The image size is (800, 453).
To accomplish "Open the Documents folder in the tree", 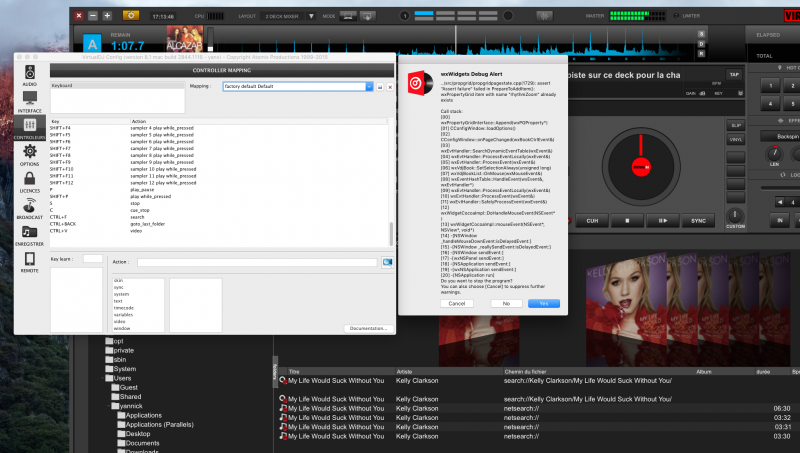I will coord(138,443).
